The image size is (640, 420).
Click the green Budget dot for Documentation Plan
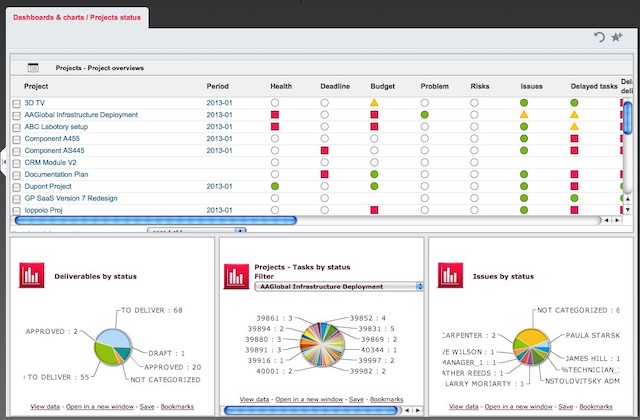click(374, 174)
